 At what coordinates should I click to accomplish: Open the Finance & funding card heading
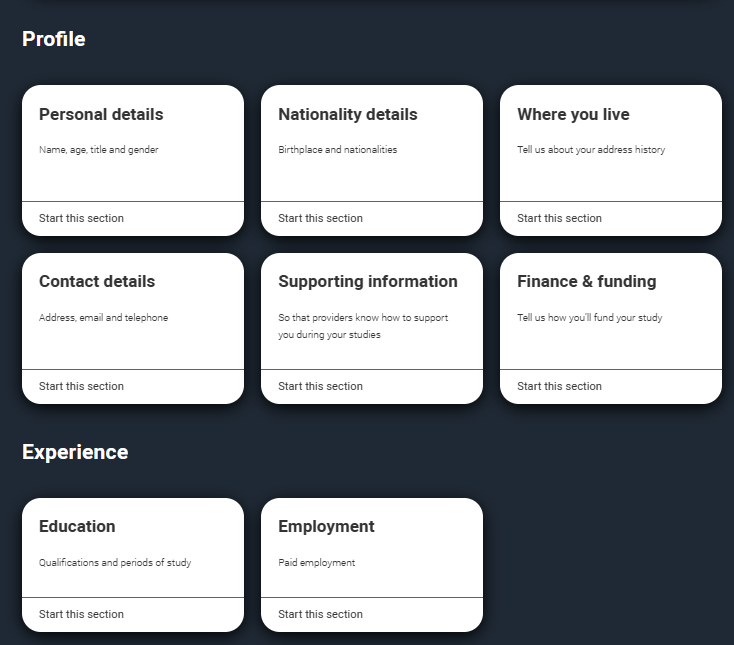587,281
